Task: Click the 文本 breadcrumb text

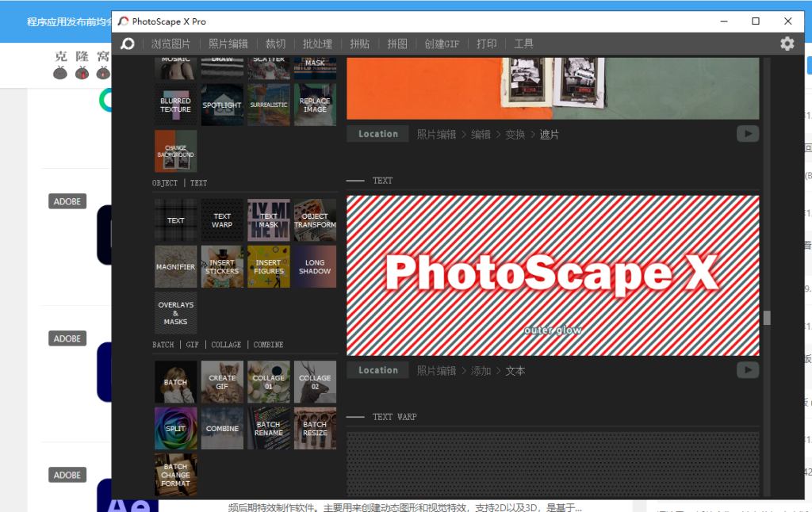Action: (x=515, y=371)
